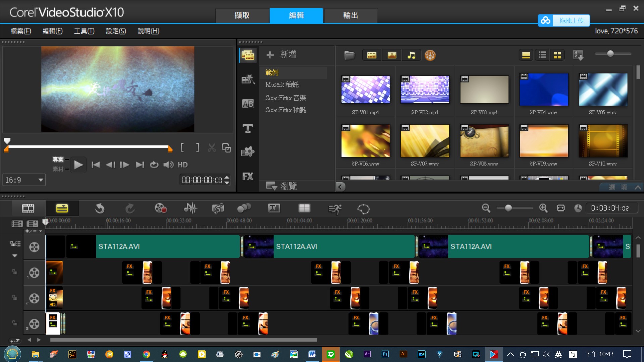The width and height of the screenshot is (644, 362).
Task: Set the mark-in bracket point
Action: pos(182,148)
